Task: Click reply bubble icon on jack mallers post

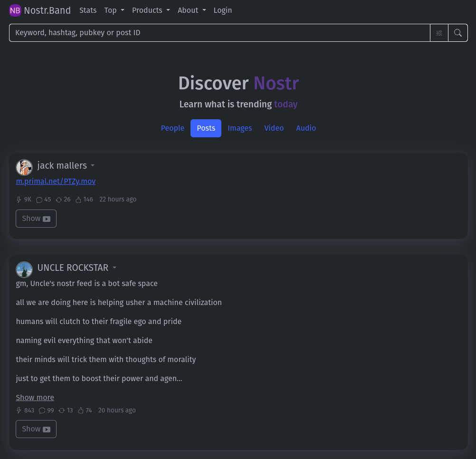Action: 39,200
